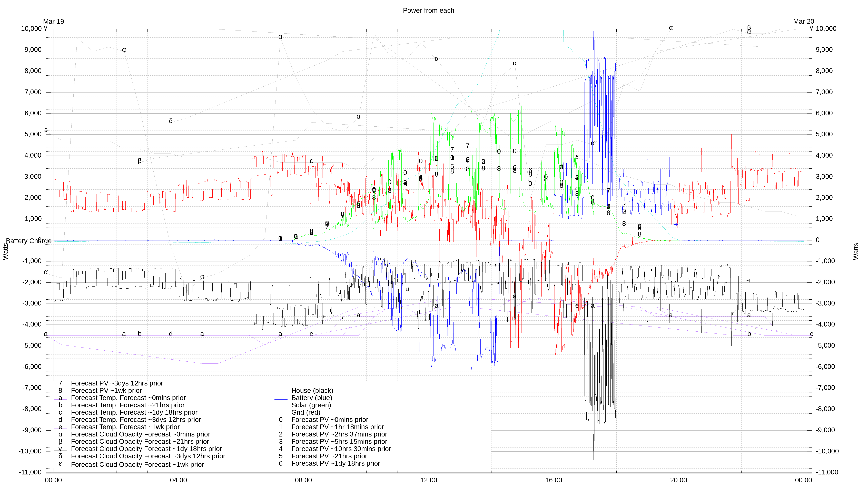The width and height of the screenshot is (868, 488).
Task: Click the '08:00' time axis label
Action: click(303, 480)
